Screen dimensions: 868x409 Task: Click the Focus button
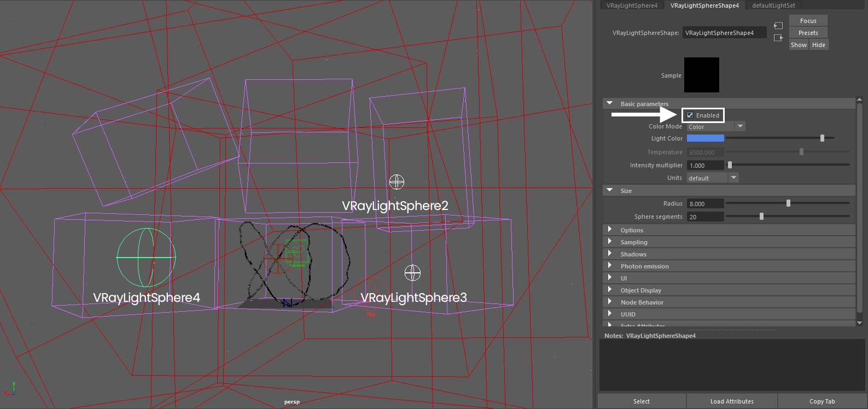808,21
